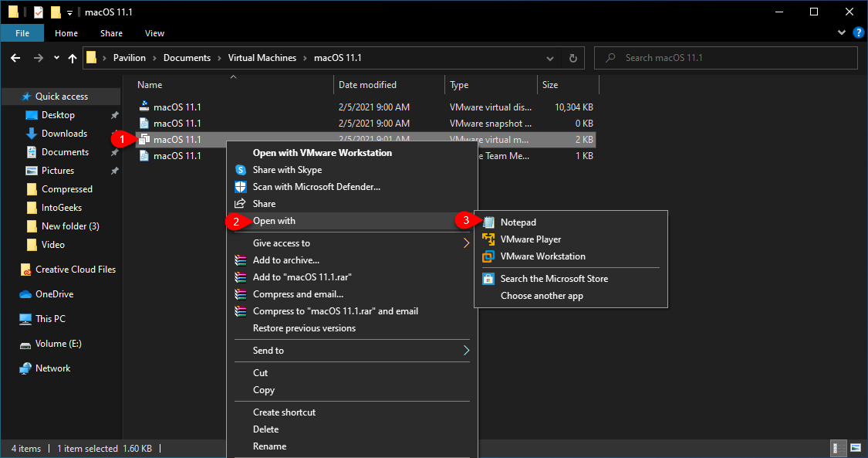Refresh the current folder view

tap(573, 58)
